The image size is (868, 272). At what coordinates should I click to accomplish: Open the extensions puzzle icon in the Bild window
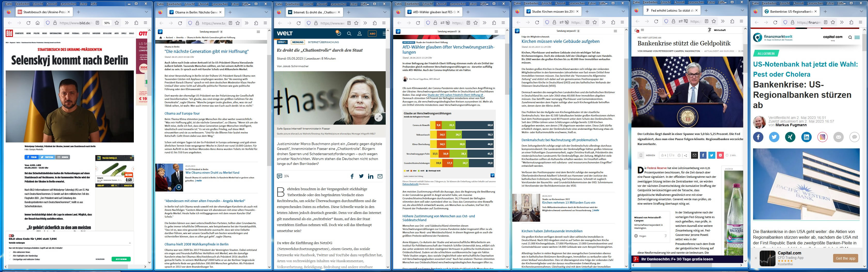[x=136, y=23]
